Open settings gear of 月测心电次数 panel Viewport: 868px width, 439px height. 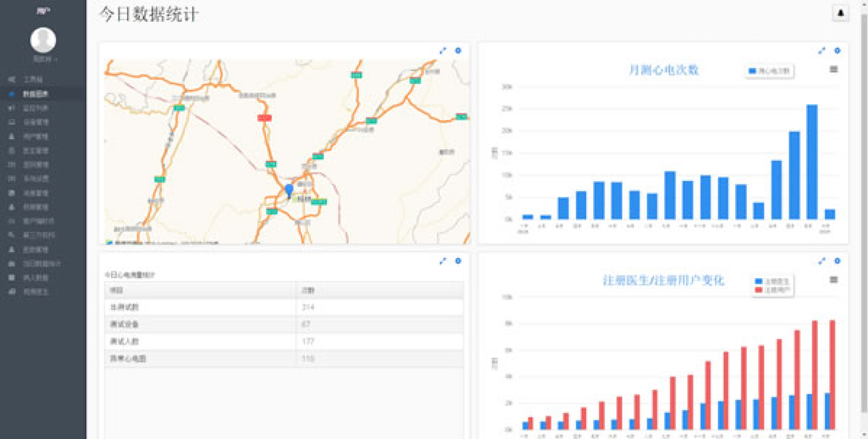click(x=837, y=50)
